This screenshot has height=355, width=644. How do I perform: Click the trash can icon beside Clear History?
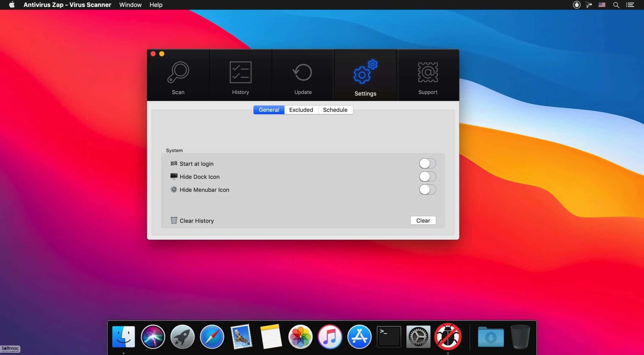point(174,220)
